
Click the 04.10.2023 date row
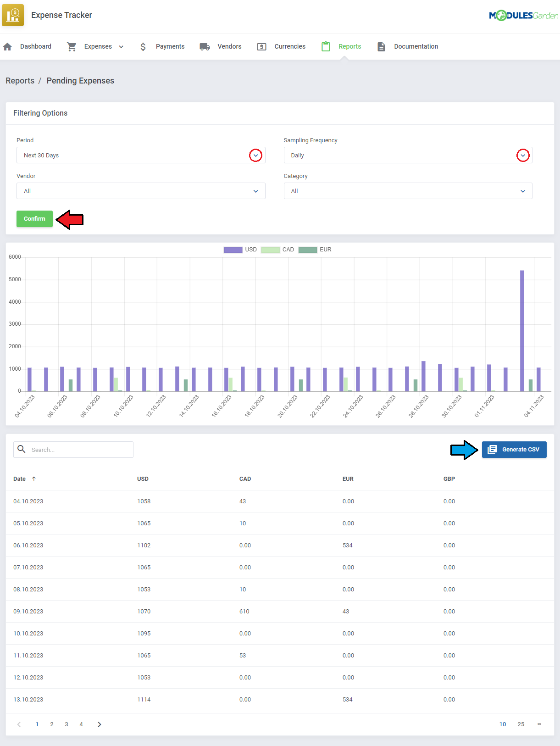pos(280,501)
